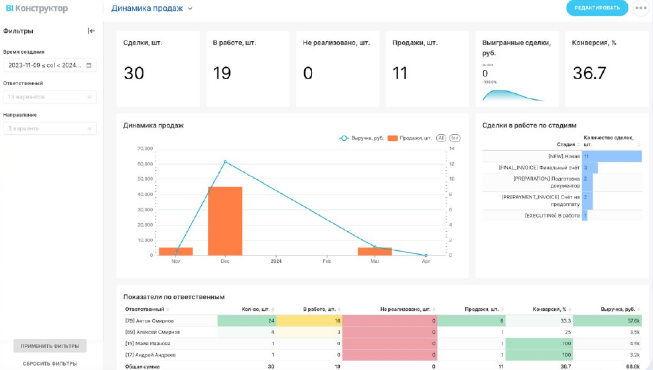This screenshot has width=653, height=370.
Task: Click the [PREPARATION] Подготовка документов row
Action: click(562, 182)
